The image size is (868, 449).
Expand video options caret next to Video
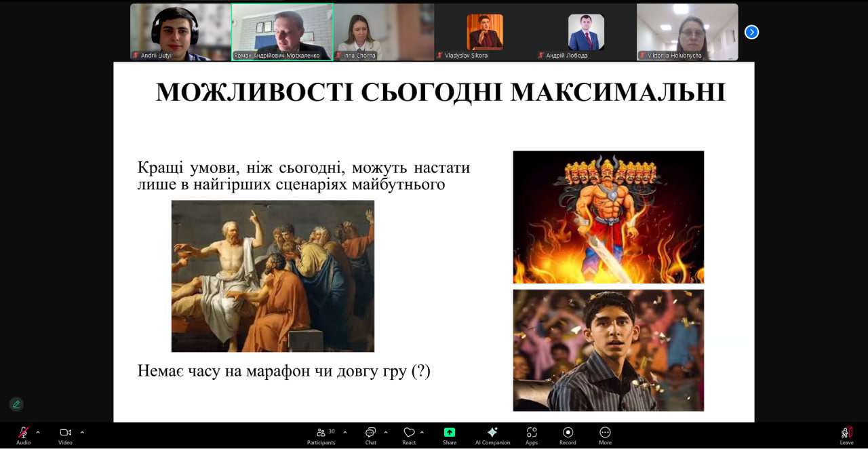tap(82, 432)
